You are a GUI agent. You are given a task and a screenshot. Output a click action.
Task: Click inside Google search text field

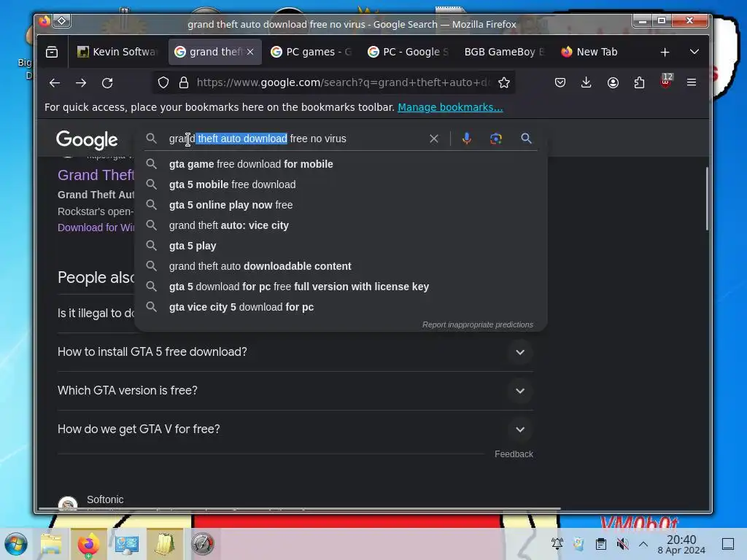click(x=295, y=139)
